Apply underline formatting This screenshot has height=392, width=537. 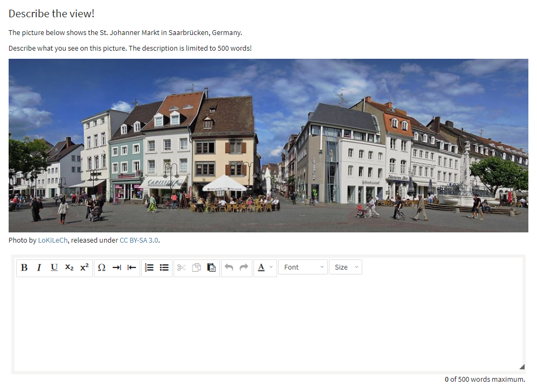[54, 267]
